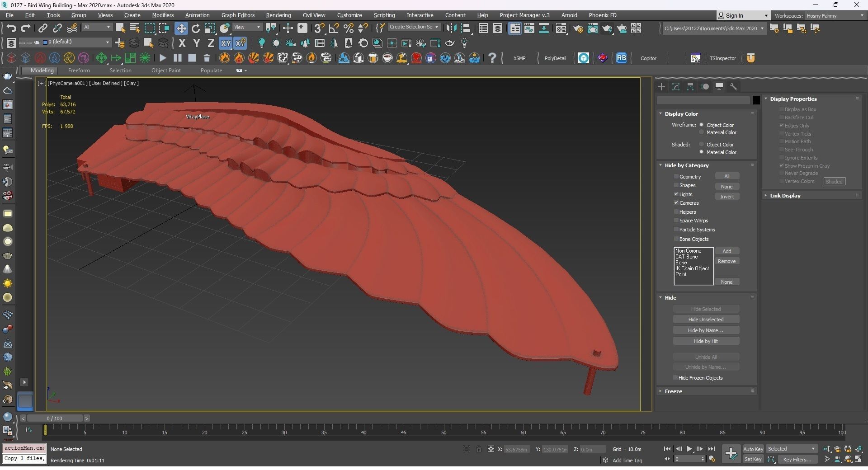Click the Hide by Name button
Image resolution: width=868 pixels, height=470 pixels.
pos(706,330)
